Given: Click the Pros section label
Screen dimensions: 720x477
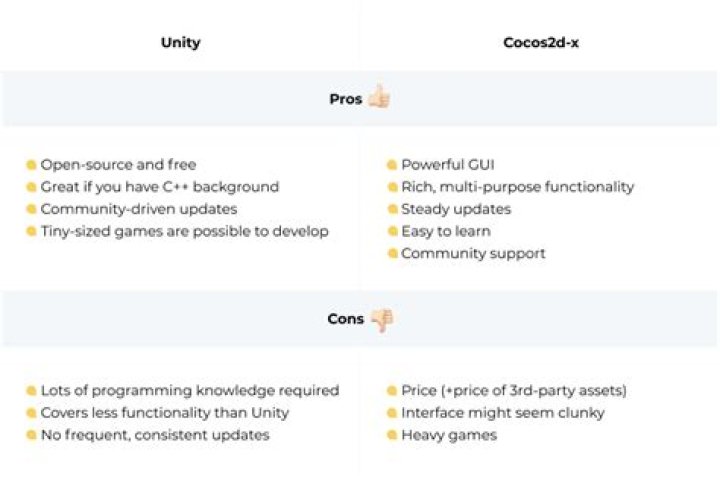Looking at the screenshot, I should pyautogui.click(x=346, y=99).
